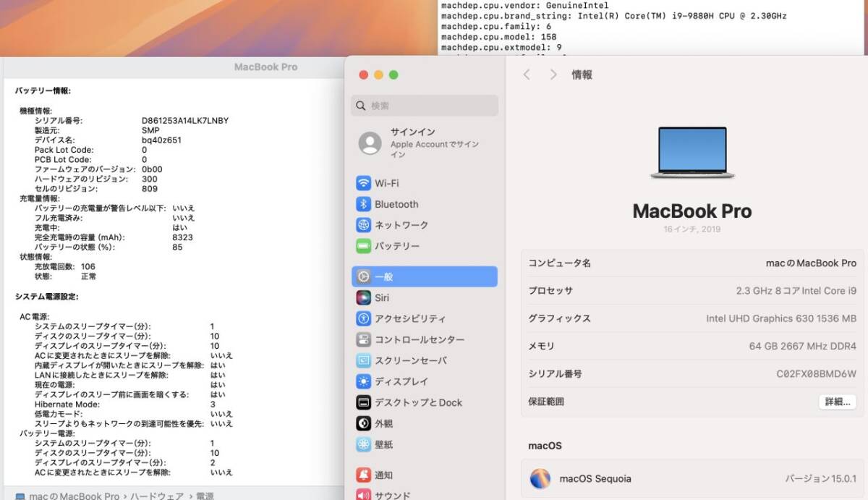868x500 pixels.
Task: Click the computer icon in path bar
Action: [x=20, y=496]
